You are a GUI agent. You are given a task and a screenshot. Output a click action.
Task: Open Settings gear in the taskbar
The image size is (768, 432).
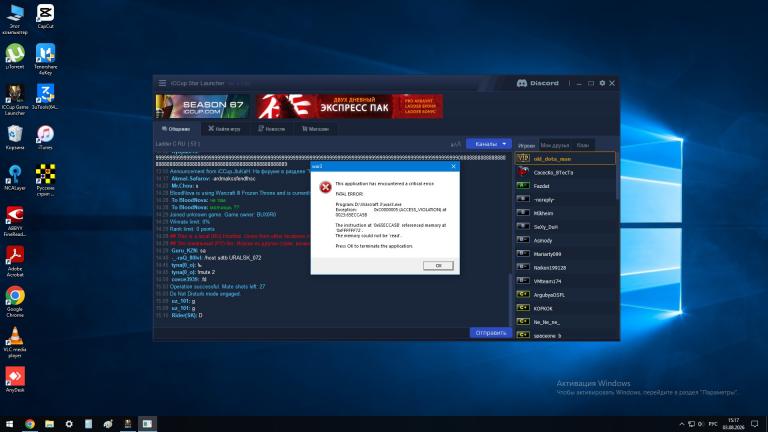69,424
